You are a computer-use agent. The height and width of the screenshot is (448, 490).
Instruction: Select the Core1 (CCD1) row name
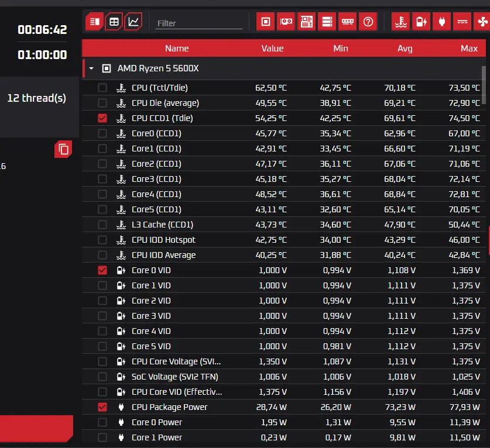pyautogui.click(x=156, y=149)
